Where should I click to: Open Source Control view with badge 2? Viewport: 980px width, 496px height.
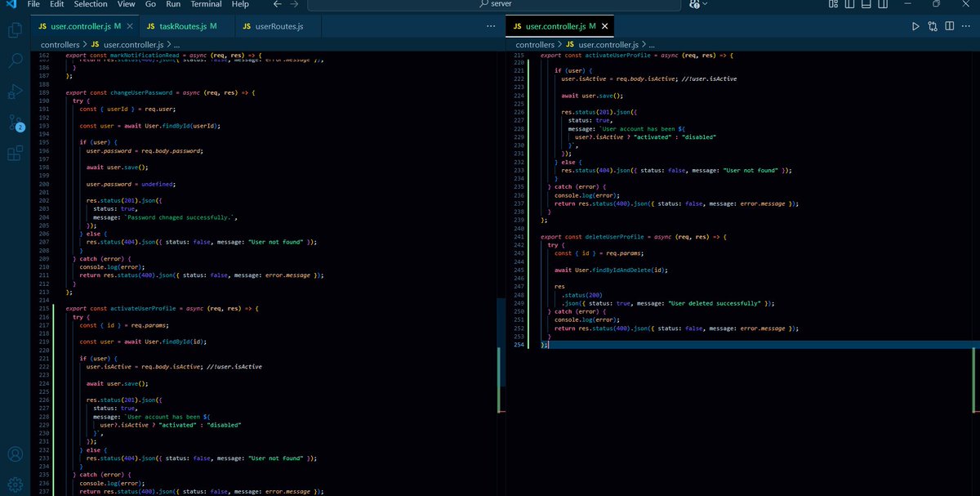(x=15, y=122)
